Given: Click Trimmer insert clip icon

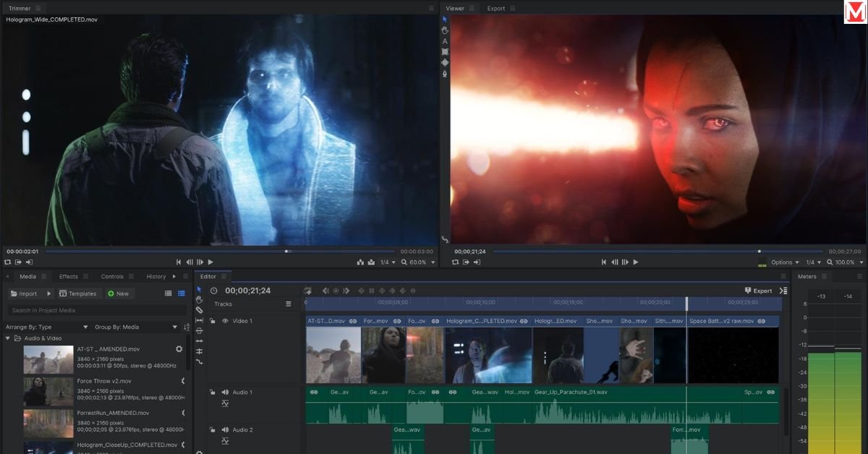Looking at the screenshot, I should coord(359,262).
